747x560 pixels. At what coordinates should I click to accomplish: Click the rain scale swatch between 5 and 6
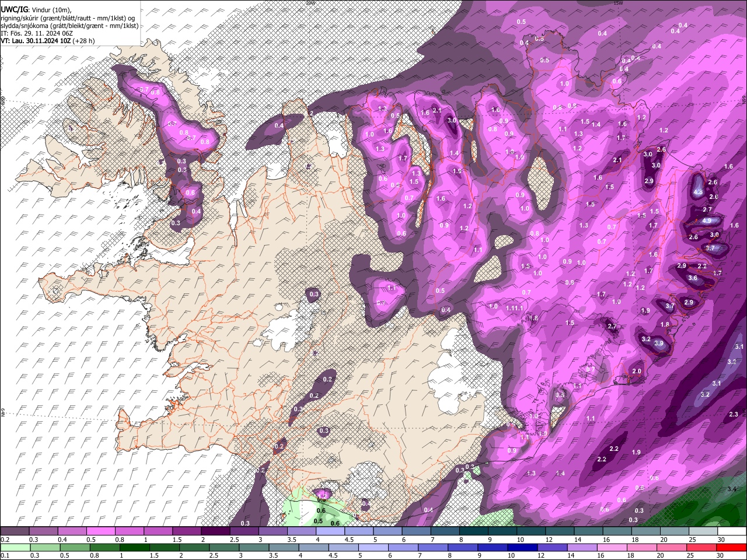coord(373,547)
